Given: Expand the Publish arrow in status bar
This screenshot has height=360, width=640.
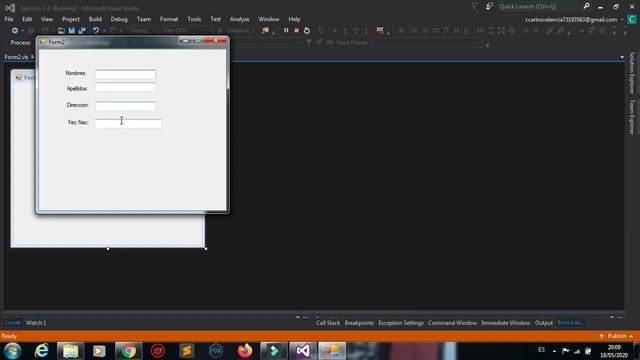Looking at the screenshot, I should pos(631,336).
